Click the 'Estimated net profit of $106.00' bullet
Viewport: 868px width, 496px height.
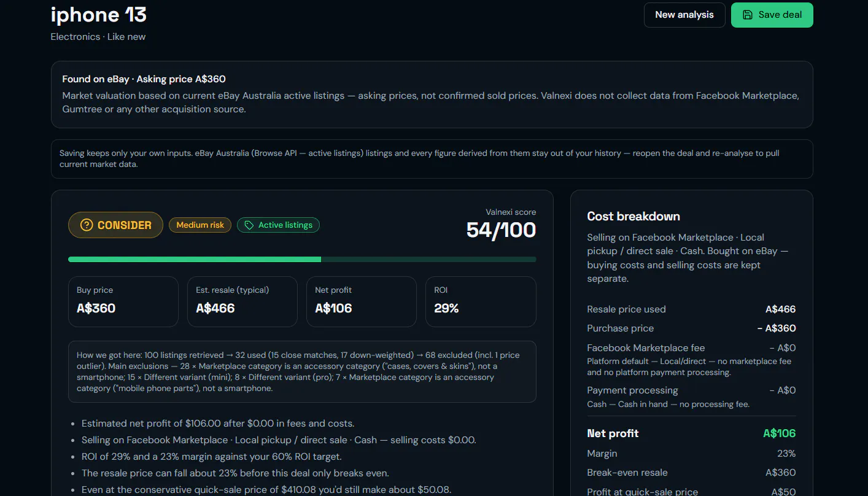[x=218, y=424]
